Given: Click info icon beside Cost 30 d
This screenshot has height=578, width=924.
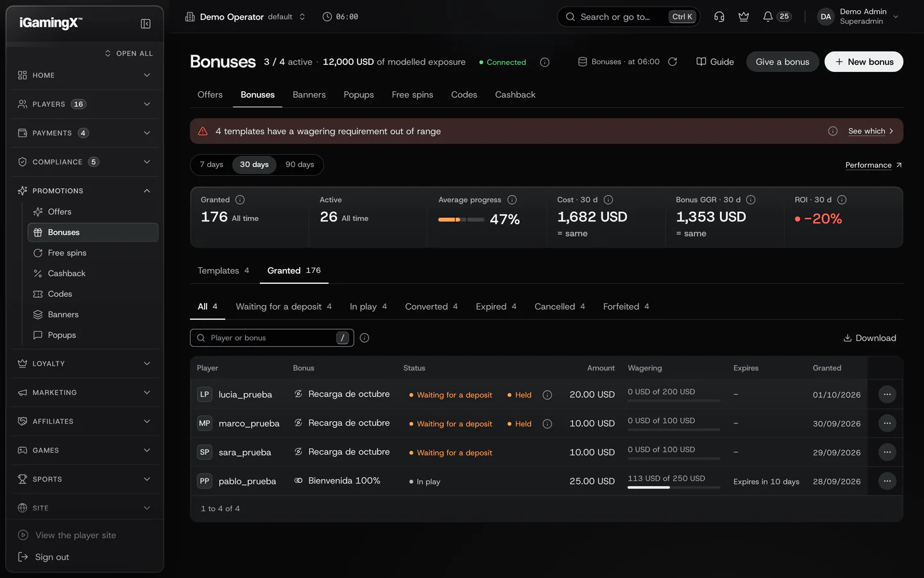Looking at the screenshot, I should (608, 200).
